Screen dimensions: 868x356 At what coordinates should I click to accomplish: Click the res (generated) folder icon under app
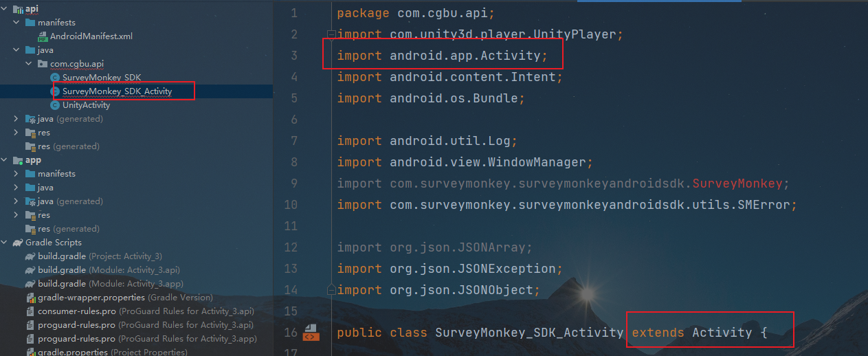pyautogui.click(x=30, y=229)
